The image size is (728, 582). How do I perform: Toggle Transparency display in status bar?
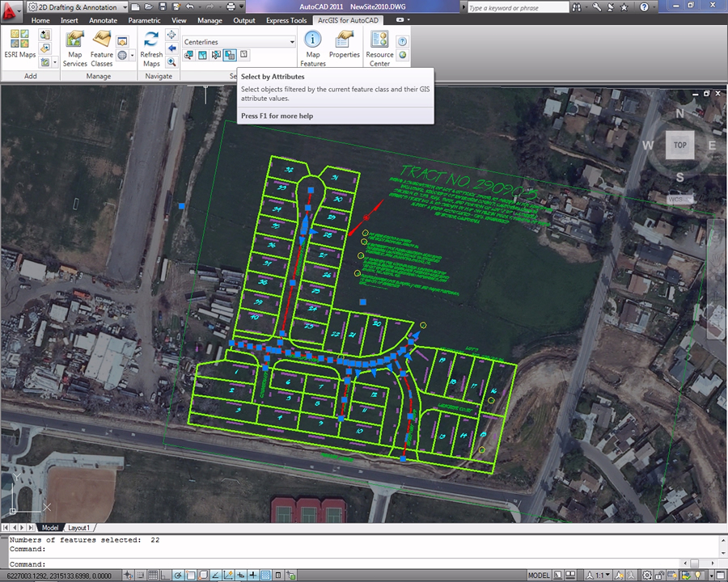coord(265,576)
